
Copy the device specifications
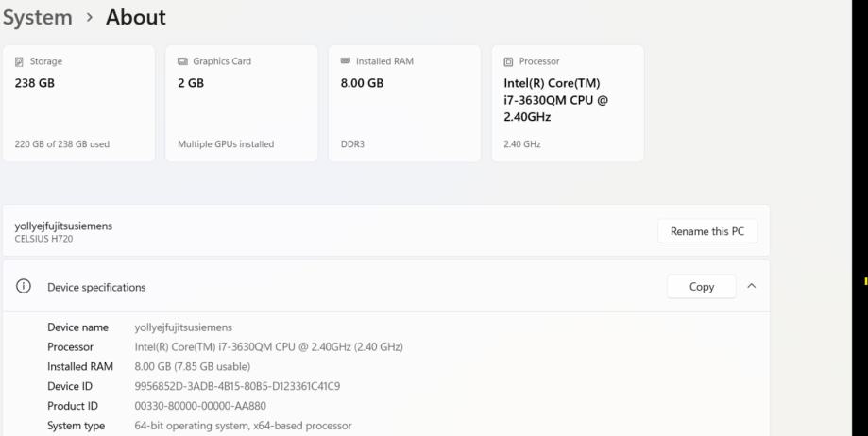click(701, 287)
